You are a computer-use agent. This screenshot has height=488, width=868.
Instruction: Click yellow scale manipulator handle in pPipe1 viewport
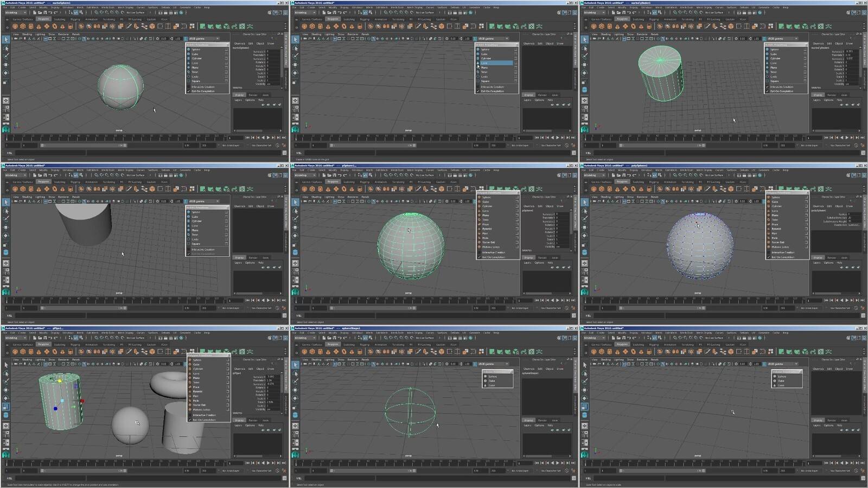[60, 381]
